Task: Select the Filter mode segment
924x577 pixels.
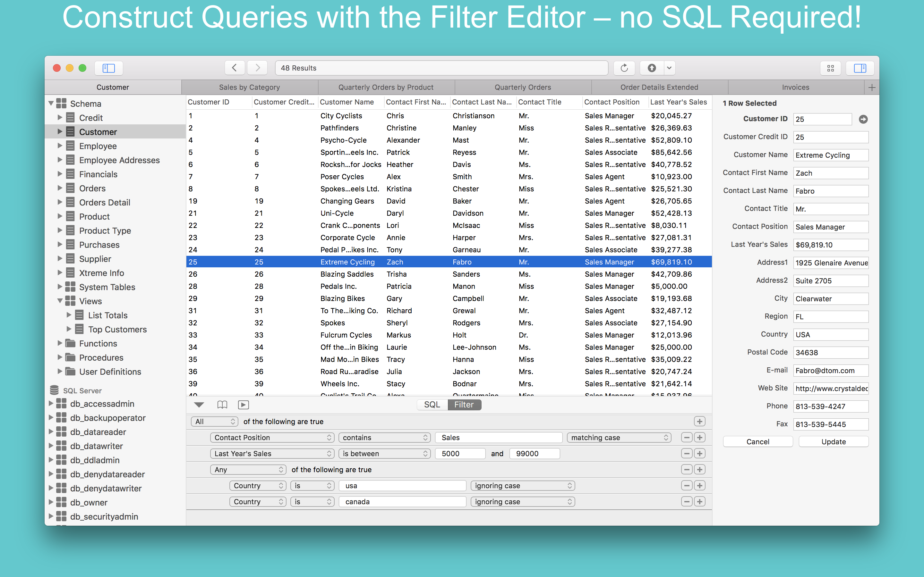Action: (464, 405)
